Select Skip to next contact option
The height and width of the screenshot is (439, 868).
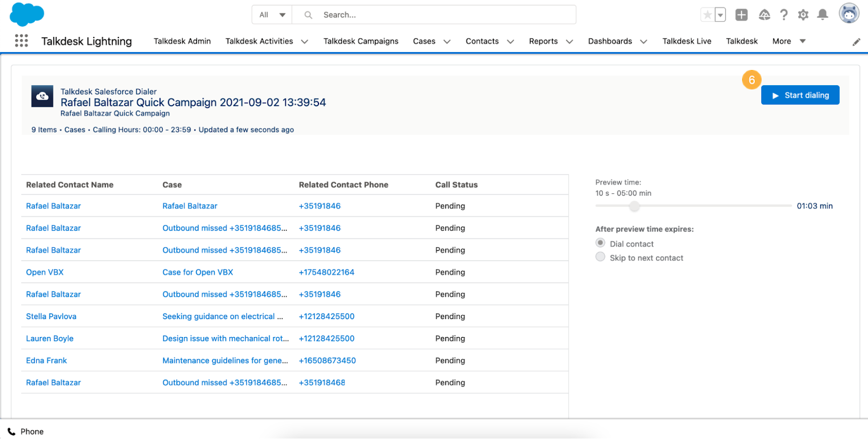coord(600,257)
